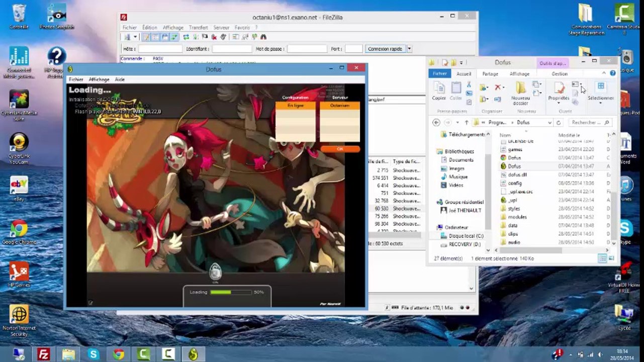Switch to Partage tab in Explorer
Screen dimensions: 644x362
point(490,73)
